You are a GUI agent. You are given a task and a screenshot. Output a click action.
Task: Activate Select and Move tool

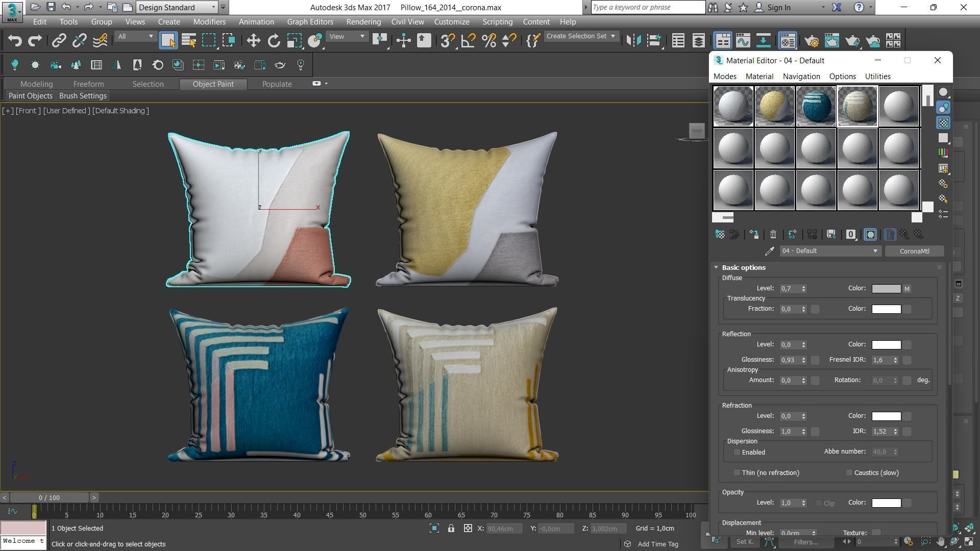[x=253, y=41]
